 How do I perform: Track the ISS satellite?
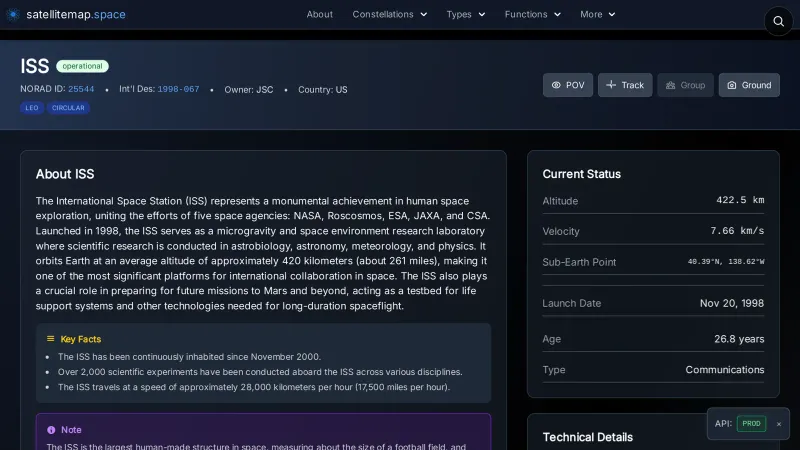tap(625, 85)
